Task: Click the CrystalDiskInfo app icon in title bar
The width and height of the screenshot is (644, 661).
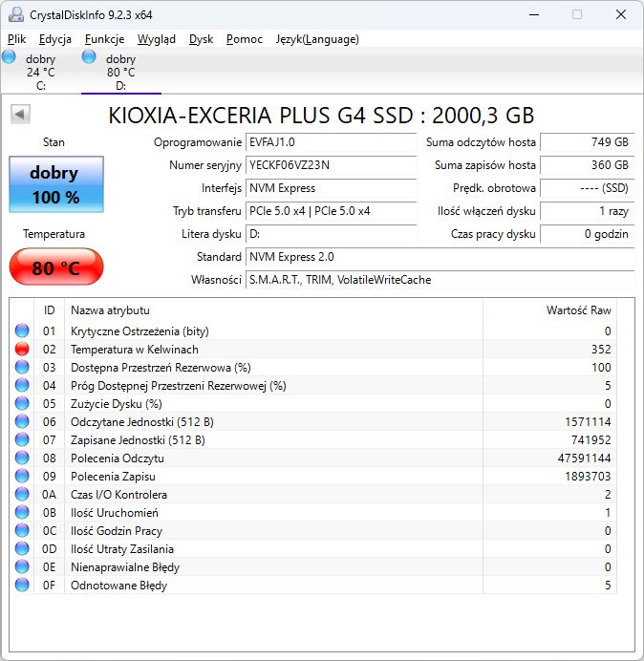Action: coord(16,14)
